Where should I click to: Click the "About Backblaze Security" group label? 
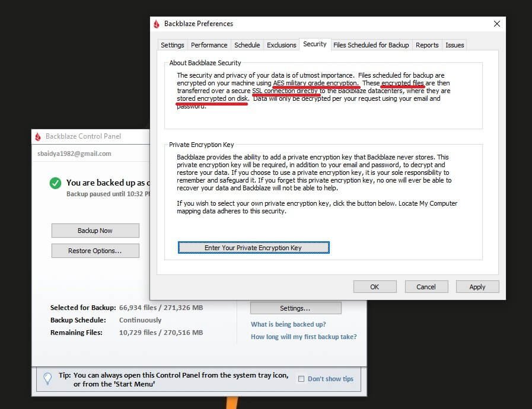point(205,63)
